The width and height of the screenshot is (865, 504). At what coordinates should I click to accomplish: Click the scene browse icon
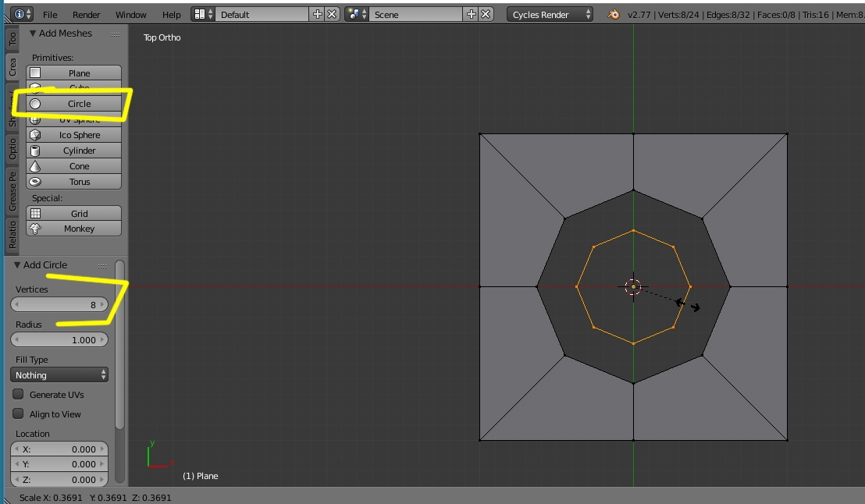(x=357, y=14)
